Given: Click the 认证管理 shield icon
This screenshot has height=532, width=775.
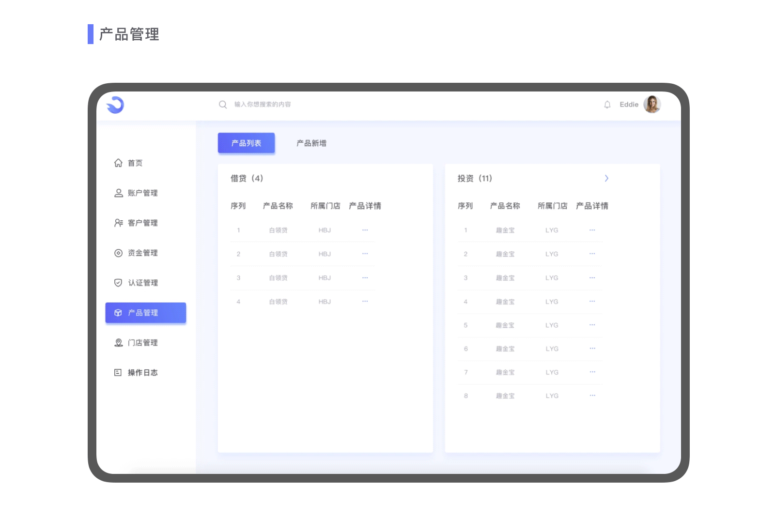Looking at the screenshot, I should [x=118, y=283].
